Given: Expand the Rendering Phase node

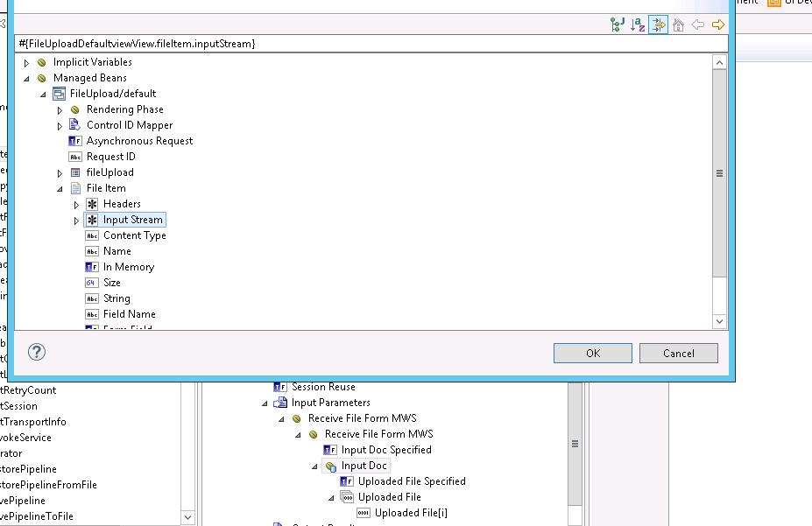Looking at the screenshot, I should point(60,110).
